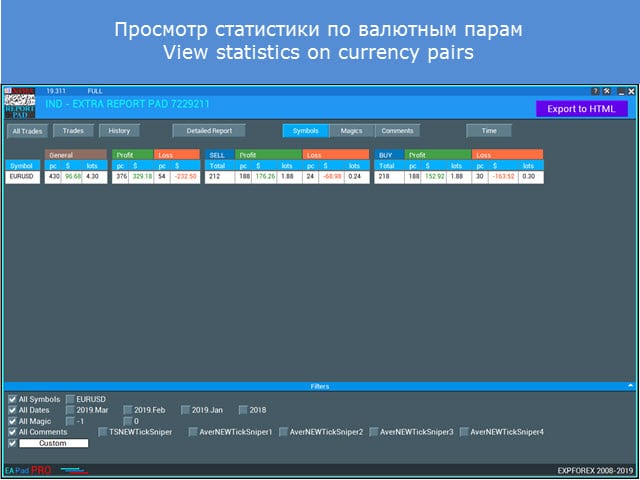The image size is (640, 480).
Task: Open the Comments tab
Action: (397, 130)
